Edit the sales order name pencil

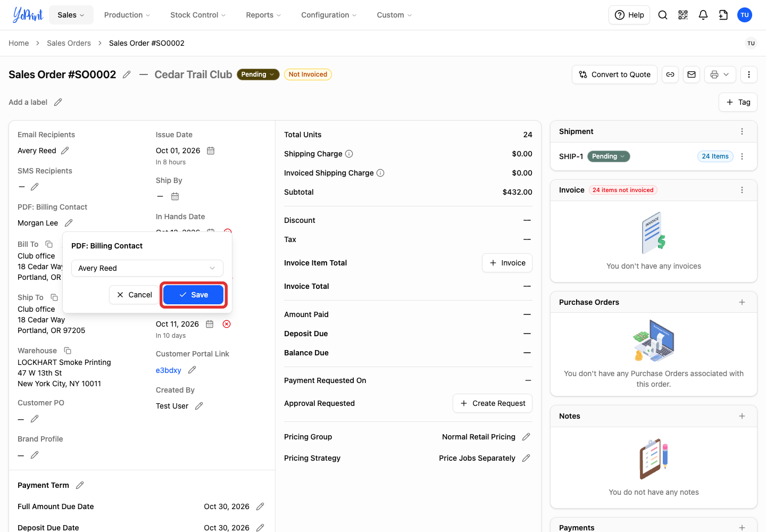(127, 74)
